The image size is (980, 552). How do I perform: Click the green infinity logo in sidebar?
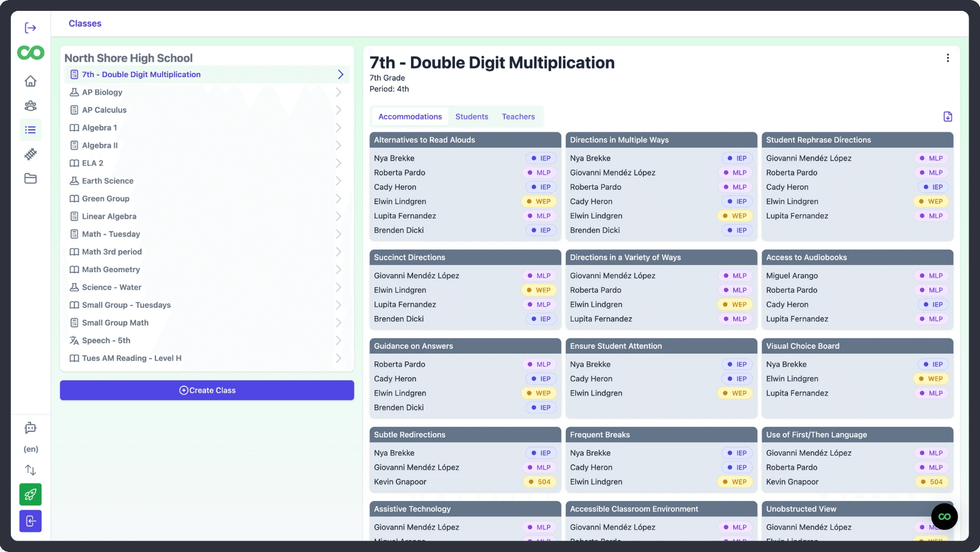click(x=30, y=53)
